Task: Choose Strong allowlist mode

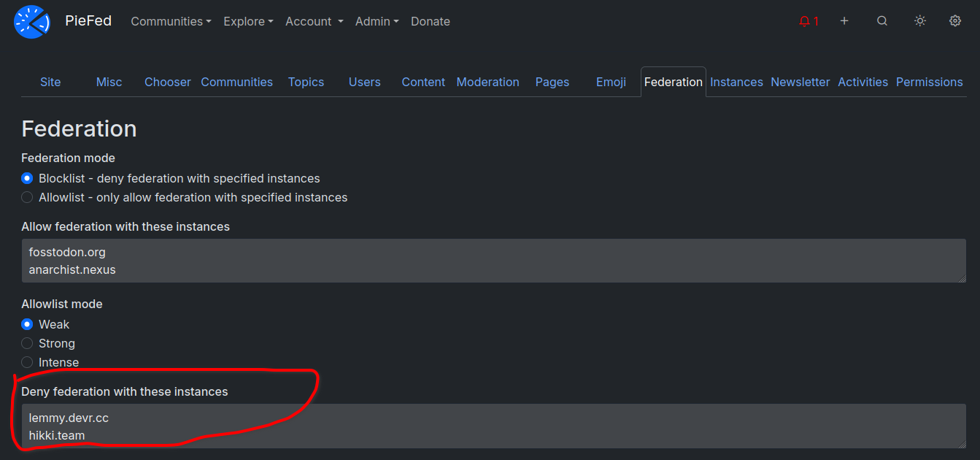Action: [27, 343]
